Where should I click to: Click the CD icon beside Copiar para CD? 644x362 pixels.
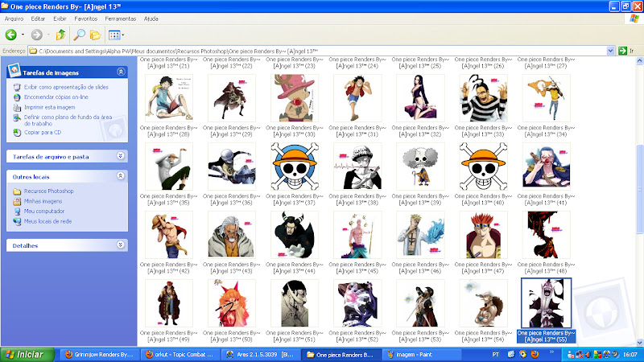click(x=17, y=133)
